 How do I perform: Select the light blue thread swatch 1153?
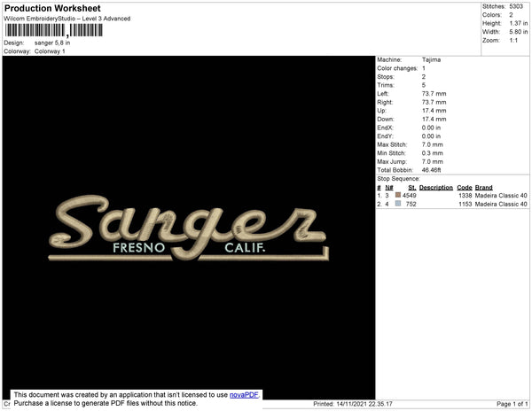point(398,204)
